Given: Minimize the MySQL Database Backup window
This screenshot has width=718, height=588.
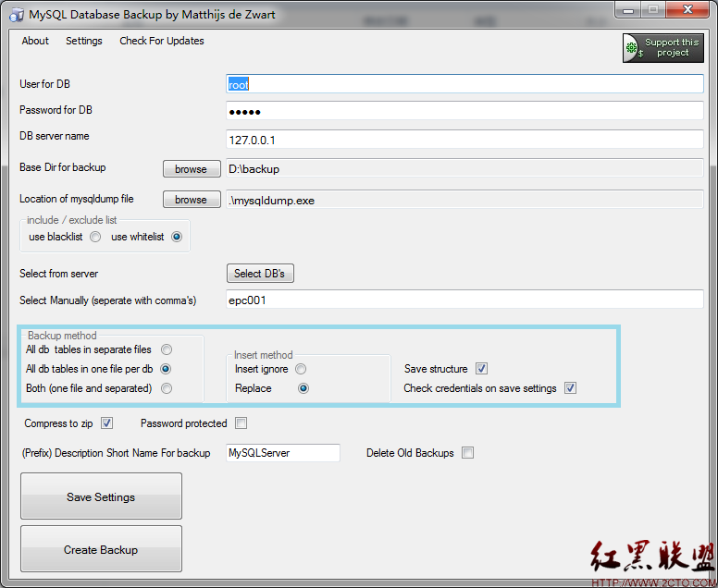Looking at the screenshot, I should coord(628,10).
